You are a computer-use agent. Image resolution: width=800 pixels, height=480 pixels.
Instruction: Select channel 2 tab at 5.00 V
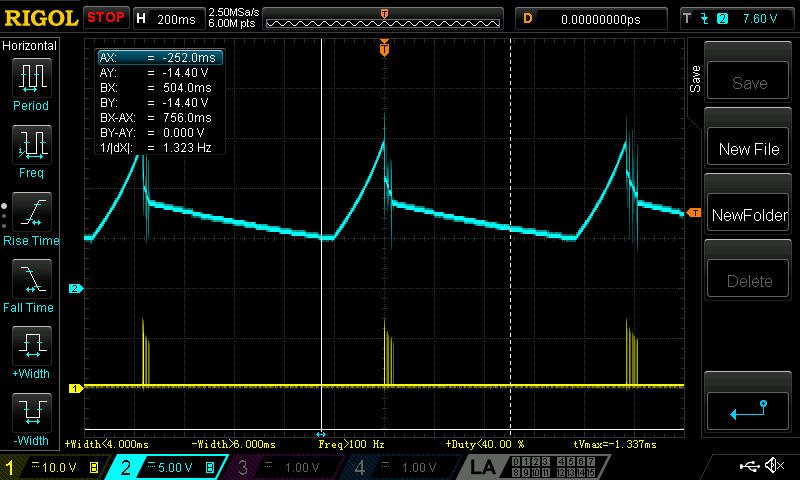point(168,467)
